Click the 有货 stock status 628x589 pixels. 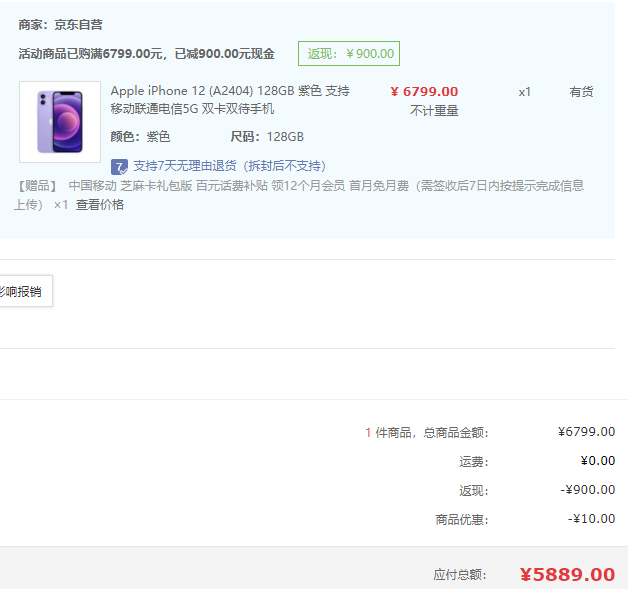click(582, 92)
